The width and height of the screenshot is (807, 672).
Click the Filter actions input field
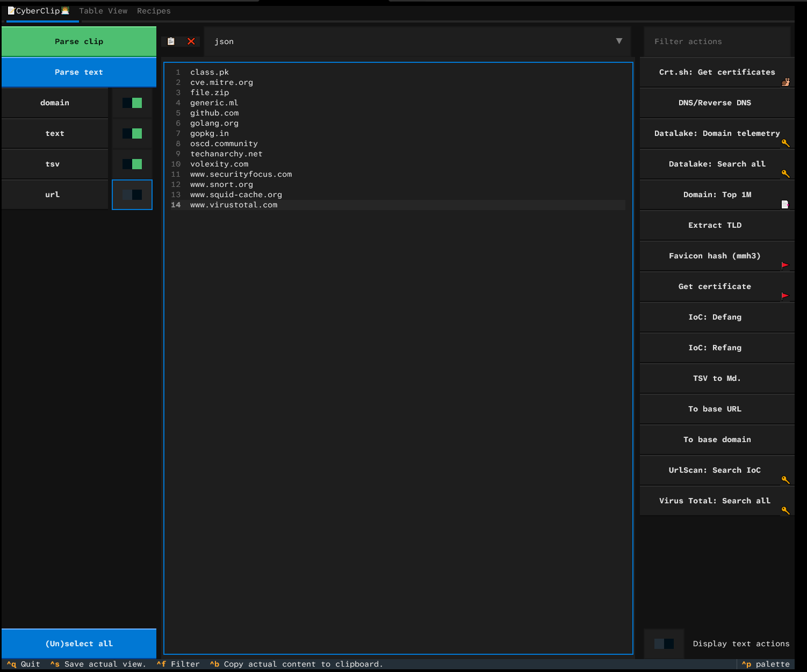(x=717, y=41)
